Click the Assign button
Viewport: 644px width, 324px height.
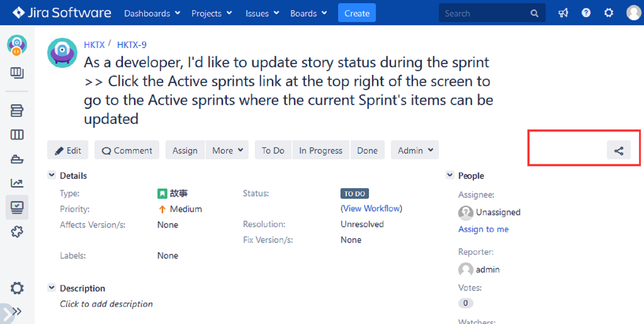[x=185, y=150]
